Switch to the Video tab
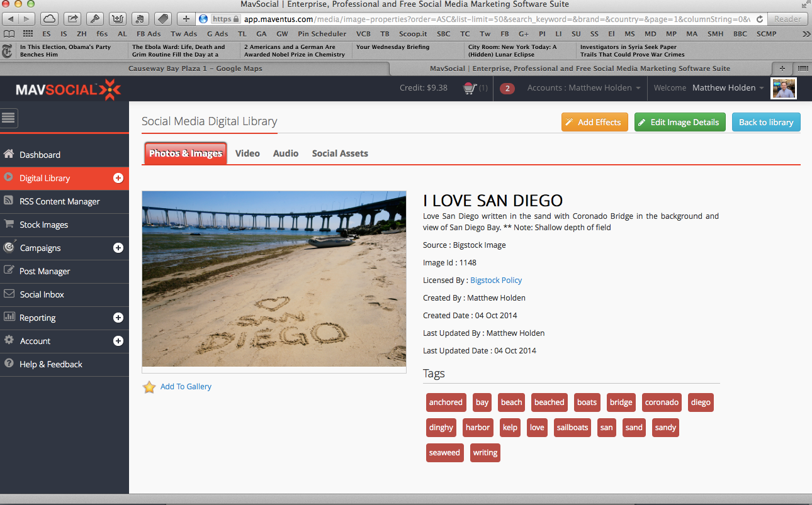The image size is (812, 505). pyautogui.click(x=247, y=153)
